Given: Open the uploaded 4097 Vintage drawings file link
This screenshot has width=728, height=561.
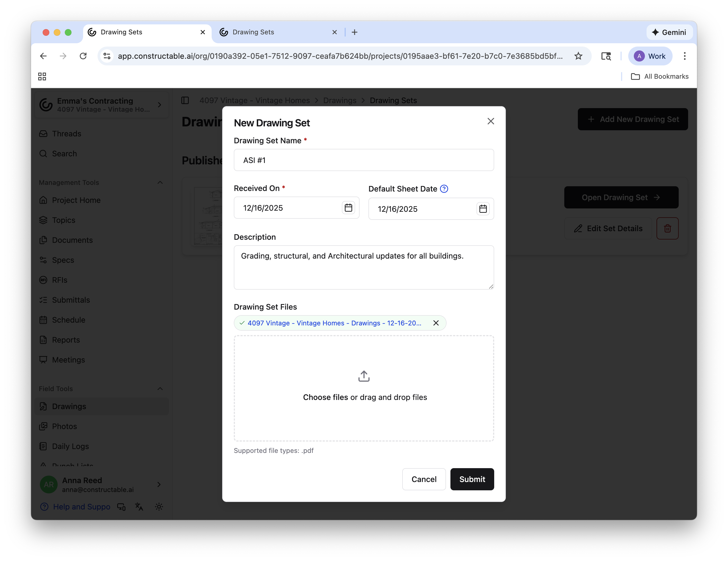Looking at the screenshot, I should pos(334,323).
